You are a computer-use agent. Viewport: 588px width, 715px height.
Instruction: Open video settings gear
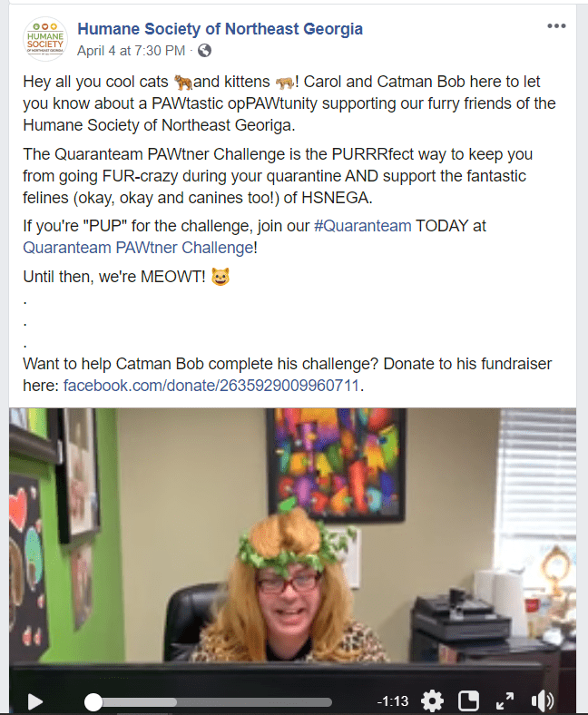(432, 700)
